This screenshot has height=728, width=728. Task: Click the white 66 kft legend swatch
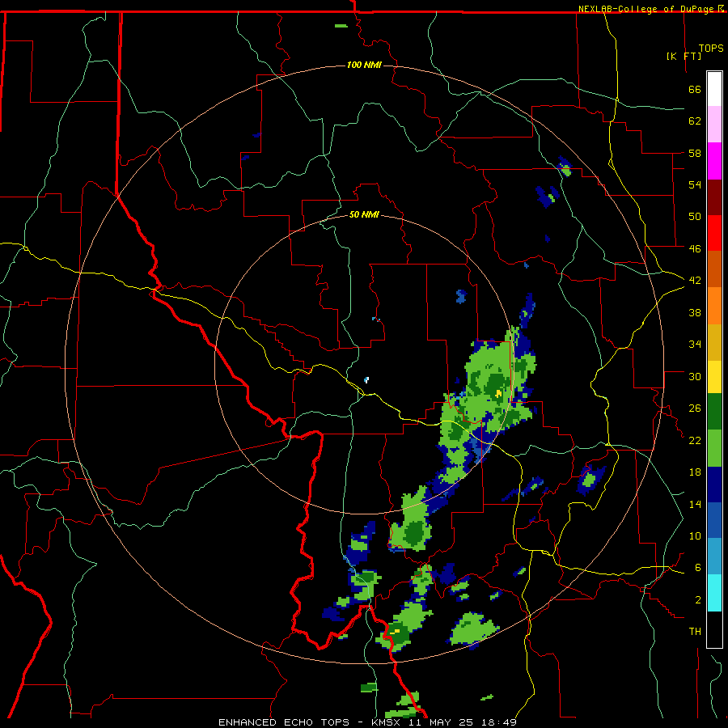(x=714, y=89)
